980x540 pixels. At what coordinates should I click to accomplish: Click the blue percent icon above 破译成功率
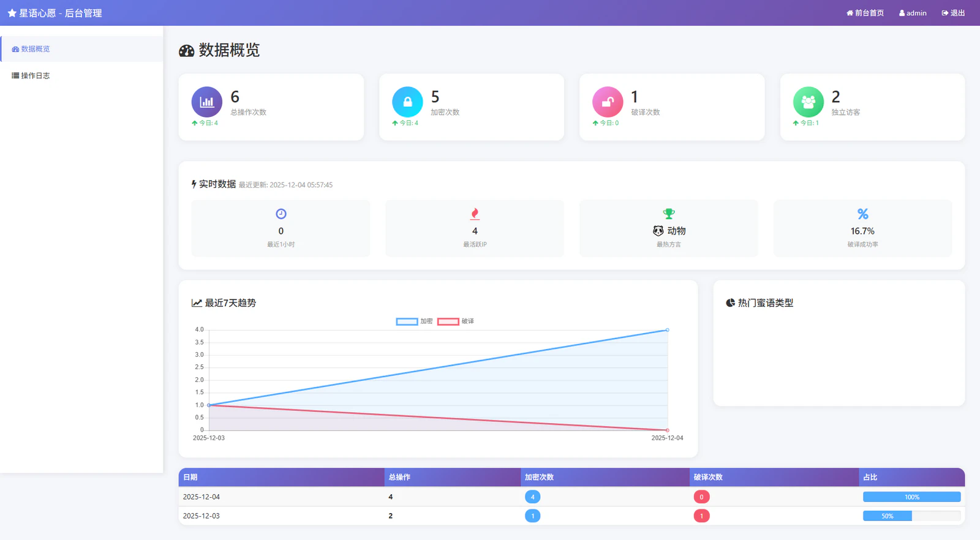[862, 214]
